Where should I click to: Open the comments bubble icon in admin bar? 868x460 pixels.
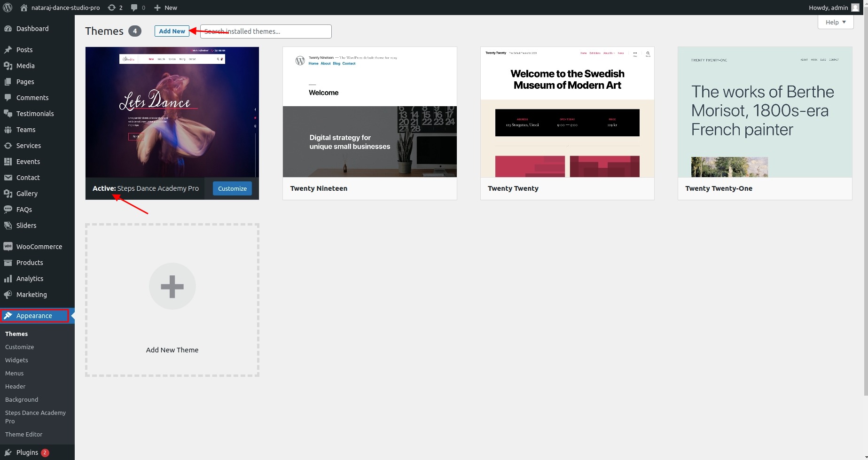pos(134,8)
